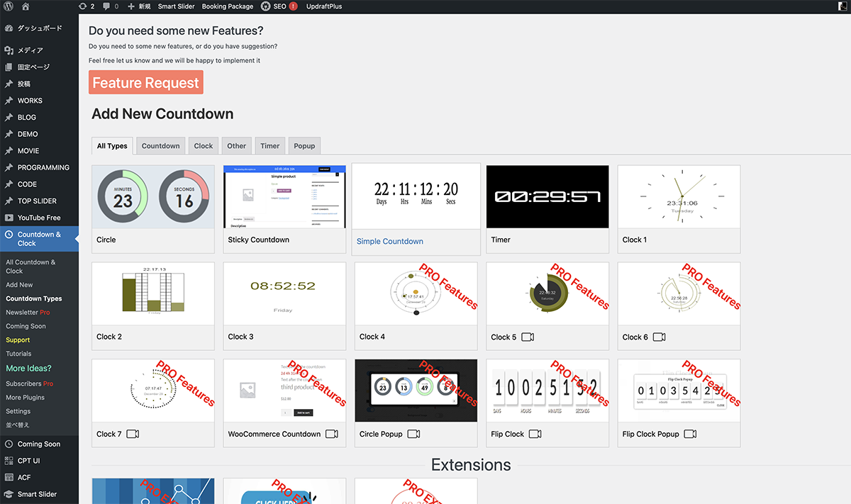
Task: Select the Circle countdown thumbnail
Action: (x=152, y=197)
